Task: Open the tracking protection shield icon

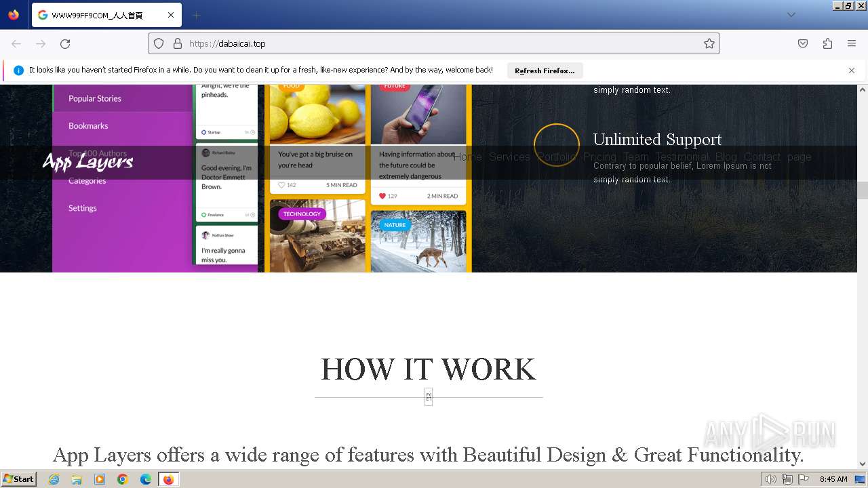Action: tap(159, 43)
